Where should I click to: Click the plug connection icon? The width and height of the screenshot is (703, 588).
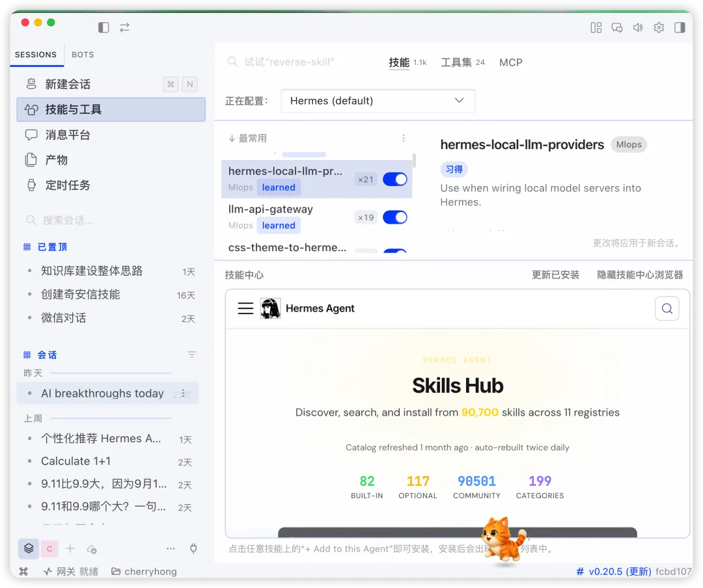click(193, 548)
